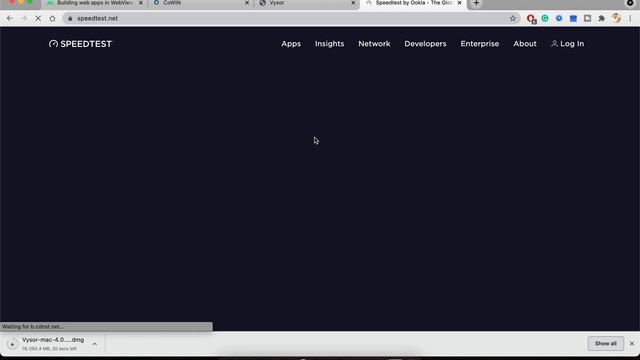Viewport: 640px width, 360px height.
Task: Go back to the previous page
Action: click(9, 18)
